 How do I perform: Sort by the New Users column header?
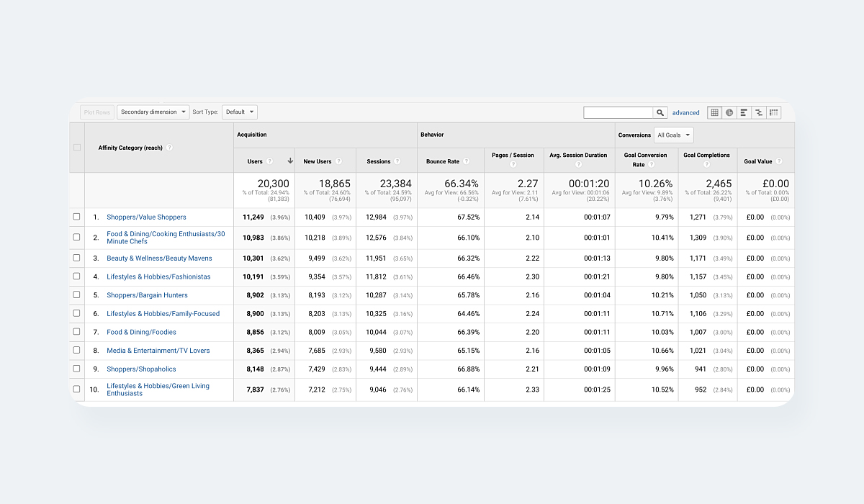[x=318, y=161]
